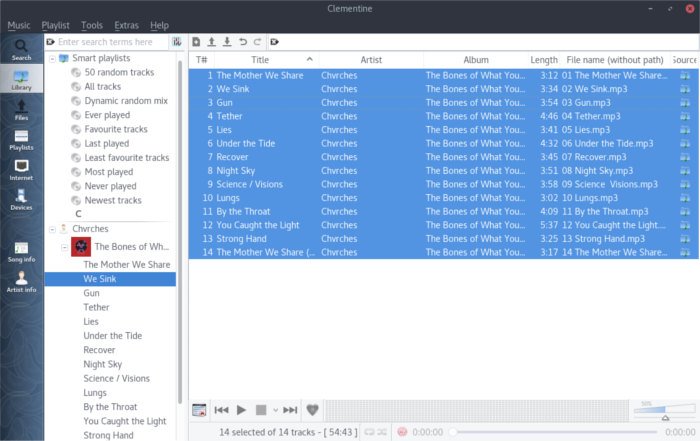Adjust the volume slider
Screen dimensions: 700x441
point(664,410)
